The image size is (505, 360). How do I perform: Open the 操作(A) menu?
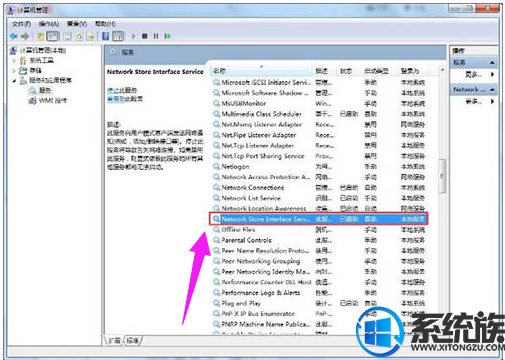(49, 24)
